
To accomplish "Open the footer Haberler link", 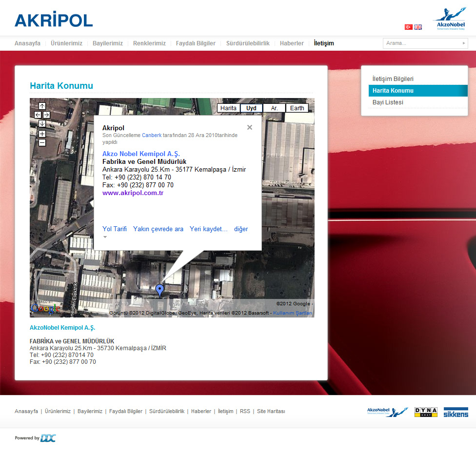I will 201,411.
